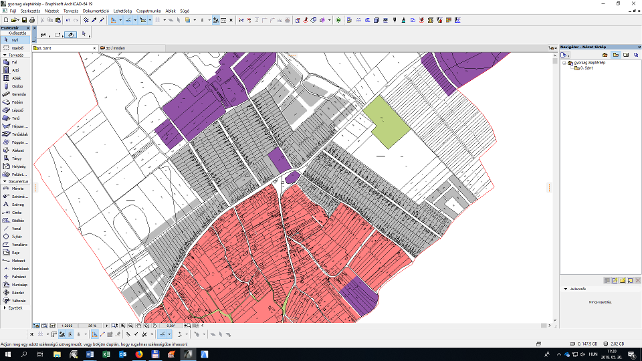Select the Nyíl (Arrow) selection tool
Image resolution: width=642 pixels, height=361 pixels.
(x=15, y=40)
